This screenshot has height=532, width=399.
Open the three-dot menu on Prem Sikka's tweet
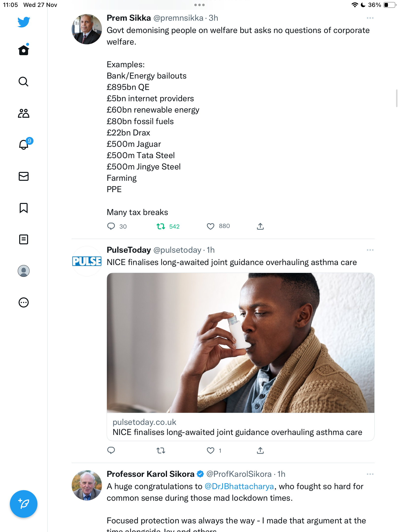tap(370, 18)
